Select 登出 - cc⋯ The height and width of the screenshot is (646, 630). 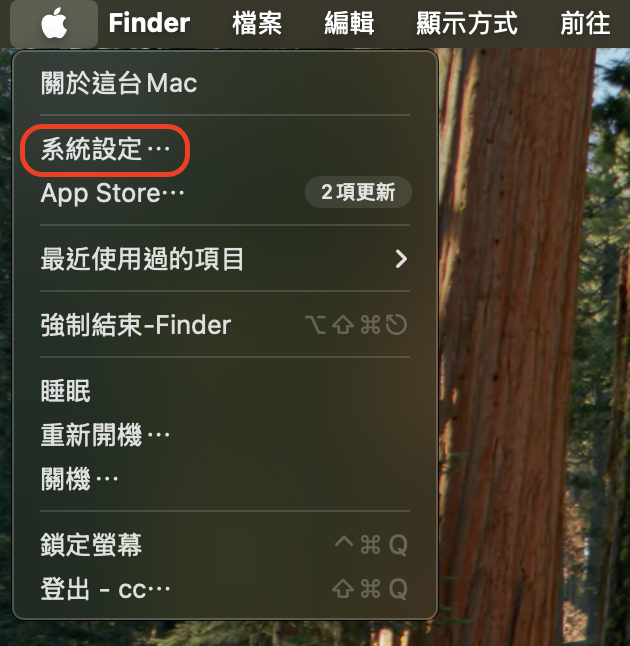coord(225,589)
